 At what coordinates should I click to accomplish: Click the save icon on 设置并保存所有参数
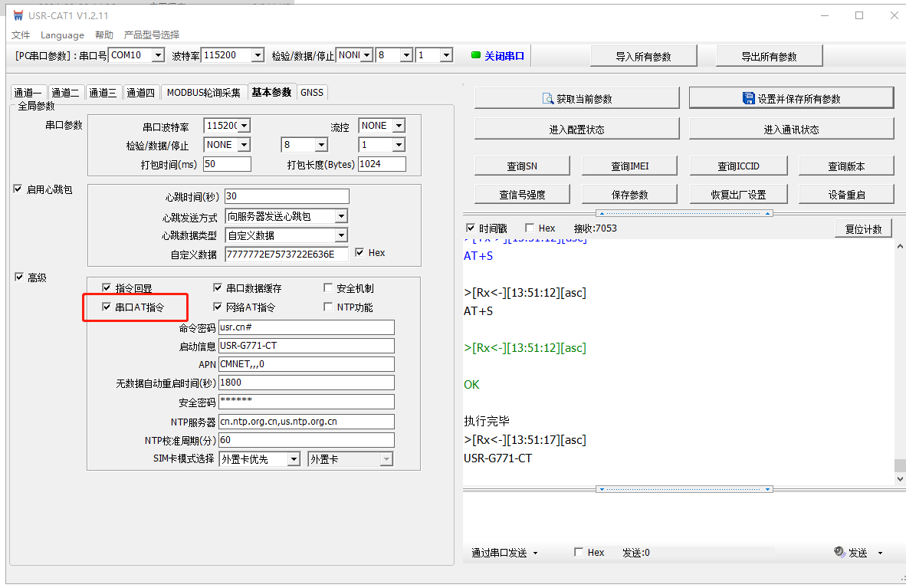(x=749, y=98)
